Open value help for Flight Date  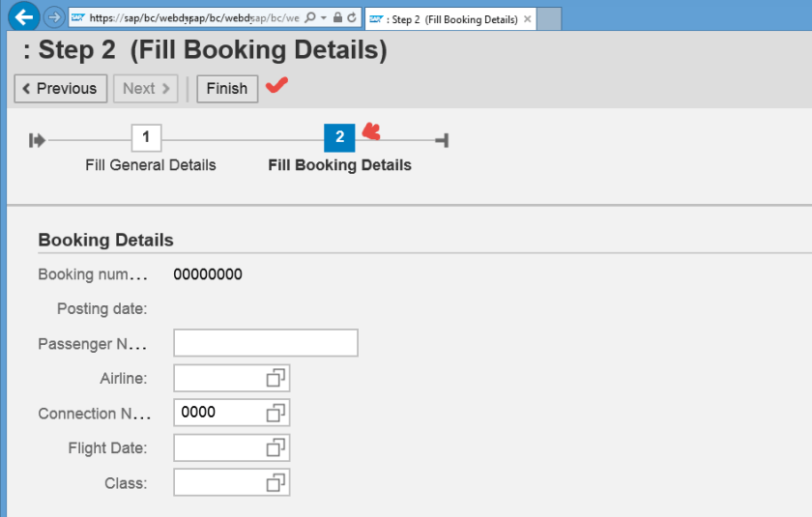point(275,447)
